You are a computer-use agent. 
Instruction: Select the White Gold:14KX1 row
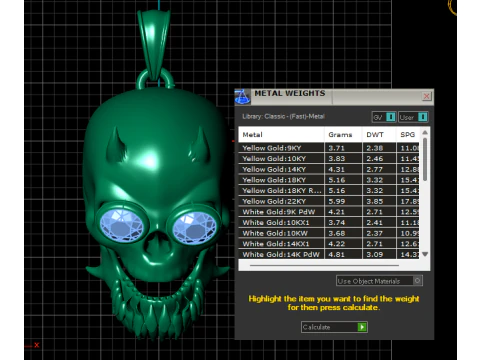coord(329,244)
